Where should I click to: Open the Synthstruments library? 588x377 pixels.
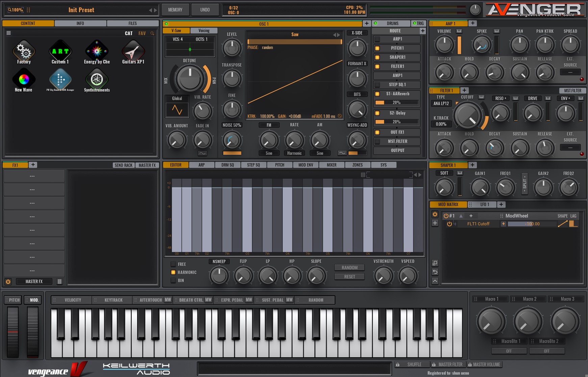coord(97,80)
